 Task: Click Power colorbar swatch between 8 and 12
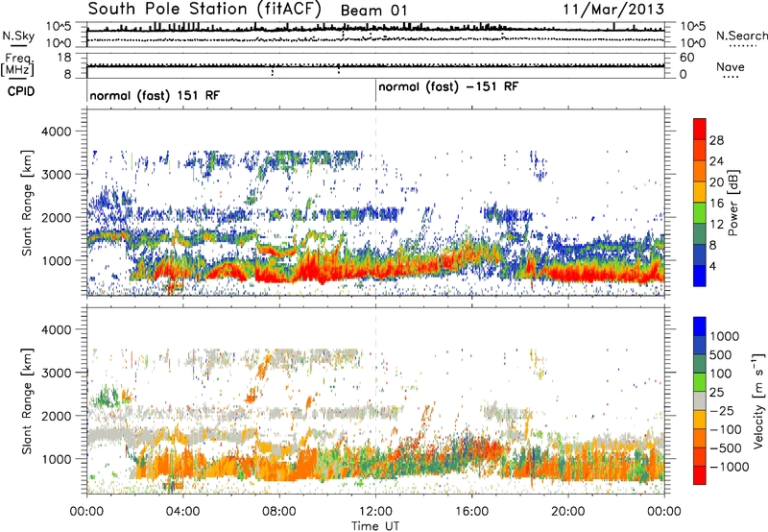[700, 234]
